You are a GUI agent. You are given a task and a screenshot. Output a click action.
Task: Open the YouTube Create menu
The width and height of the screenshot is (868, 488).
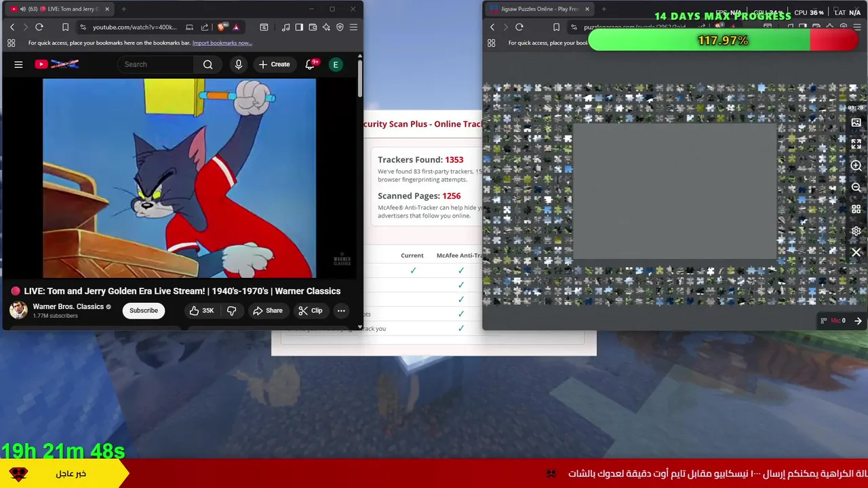[274, 64]
